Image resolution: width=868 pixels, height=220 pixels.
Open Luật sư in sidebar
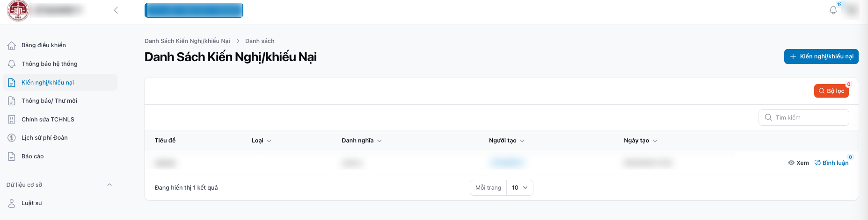tap(32, 203)
